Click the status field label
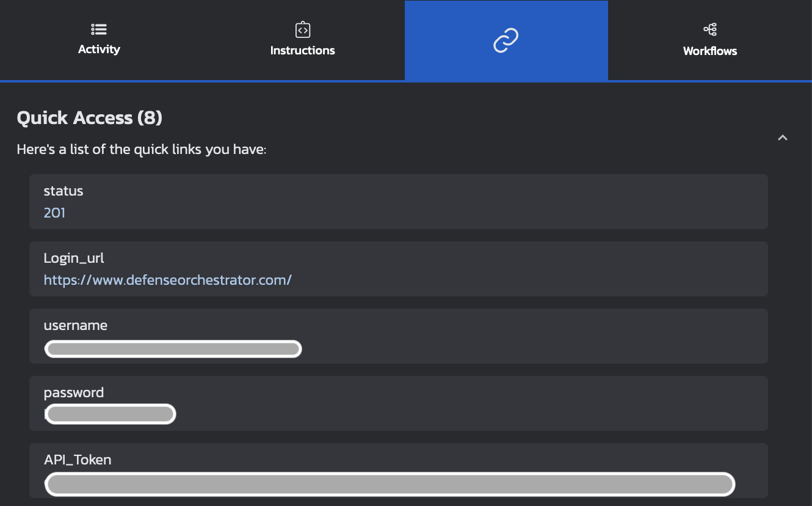The height and width of the screenshot is (506, 812). (x=63, y=191)
